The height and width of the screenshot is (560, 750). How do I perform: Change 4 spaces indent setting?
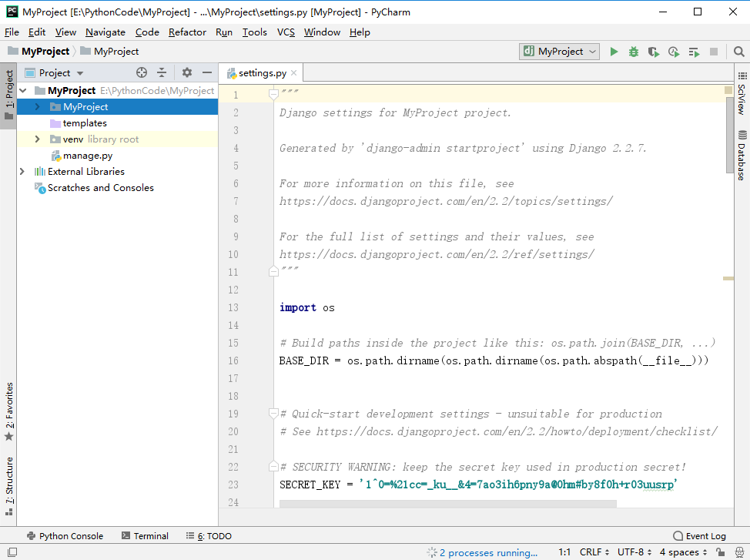[x=683, y=552]
